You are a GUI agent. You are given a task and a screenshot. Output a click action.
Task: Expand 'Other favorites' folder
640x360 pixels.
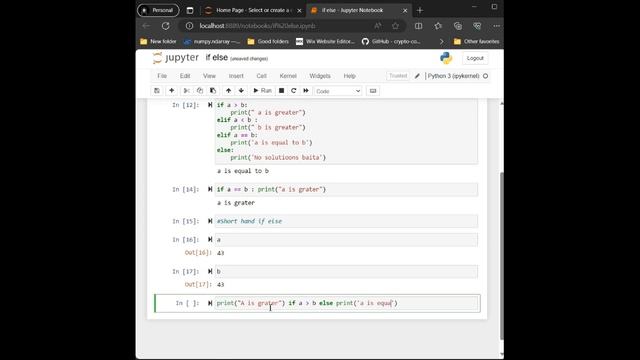[x=476, y=41]
